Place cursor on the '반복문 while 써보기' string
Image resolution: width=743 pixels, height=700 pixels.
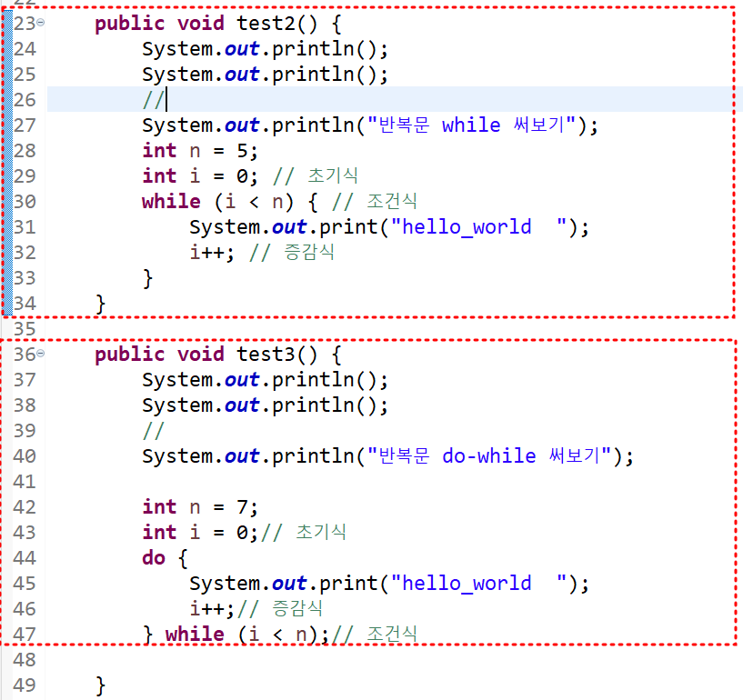[471, 125]
